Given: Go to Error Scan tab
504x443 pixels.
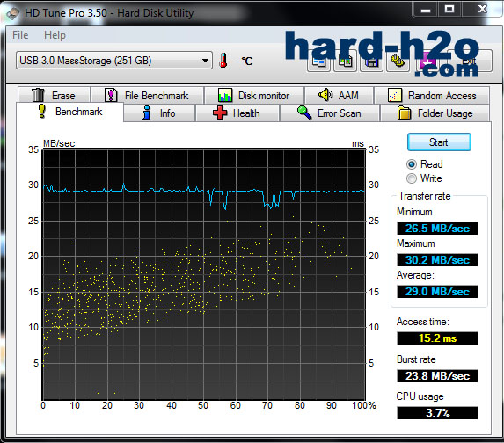Looking at the screenshot, I should 330,113.
